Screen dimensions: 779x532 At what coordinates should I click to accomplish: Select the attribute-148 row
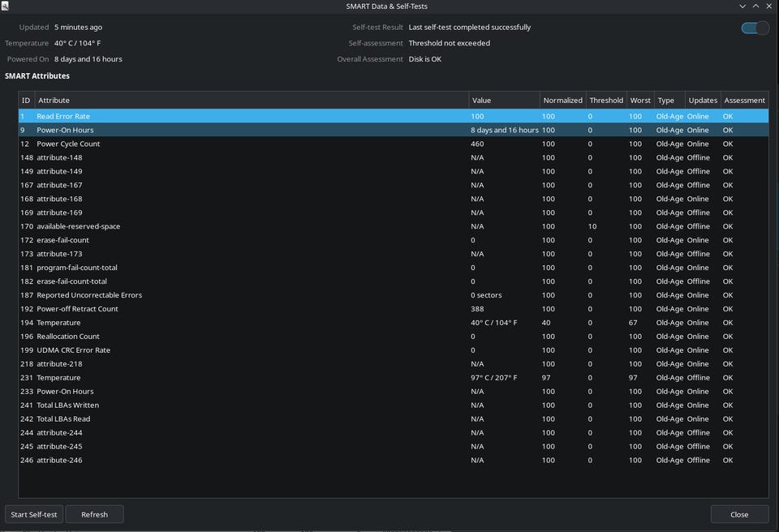[x=394, y=157]
